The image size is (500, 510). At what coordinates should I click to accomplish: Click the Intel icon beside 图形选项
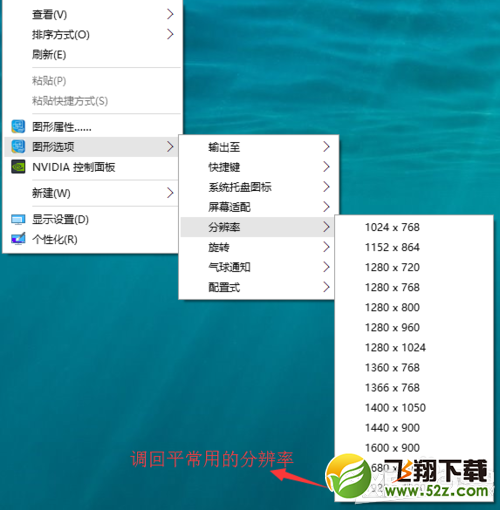18,147
